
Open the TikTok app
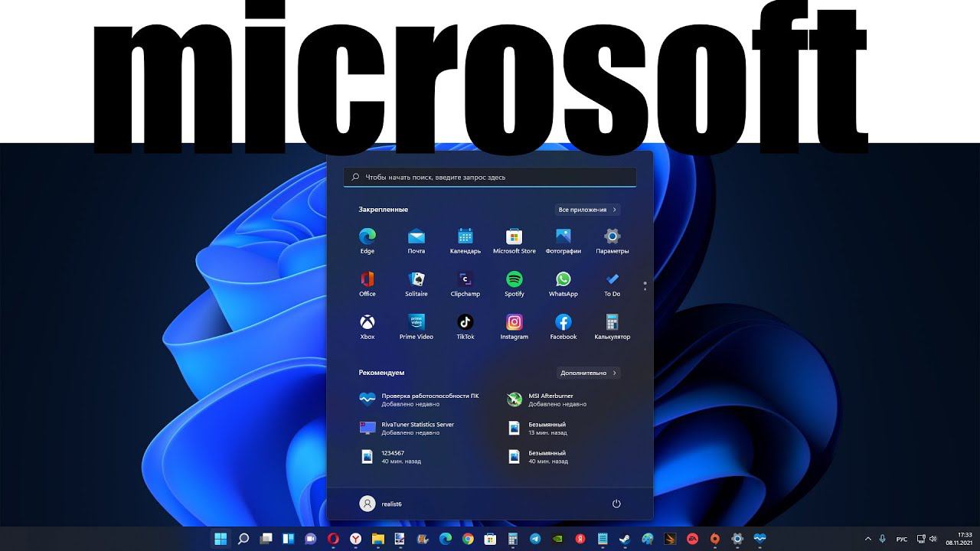click(x=465, y=326)
